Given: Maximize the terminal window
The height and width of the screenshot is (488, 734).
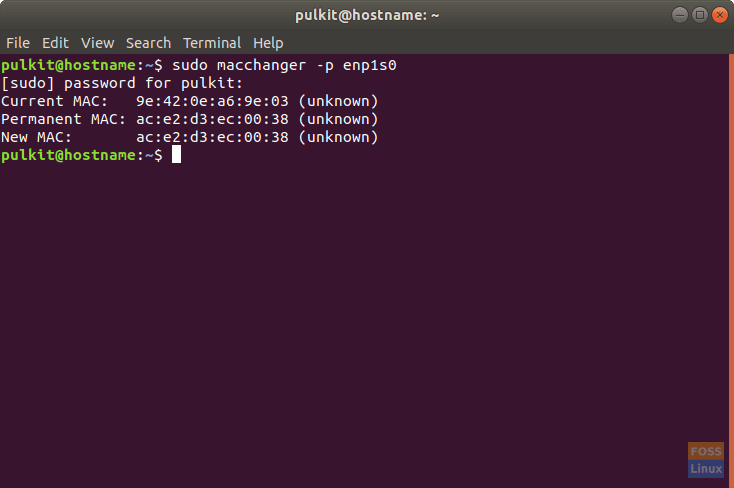Looking at the screenshot, I should pos(700,15).
